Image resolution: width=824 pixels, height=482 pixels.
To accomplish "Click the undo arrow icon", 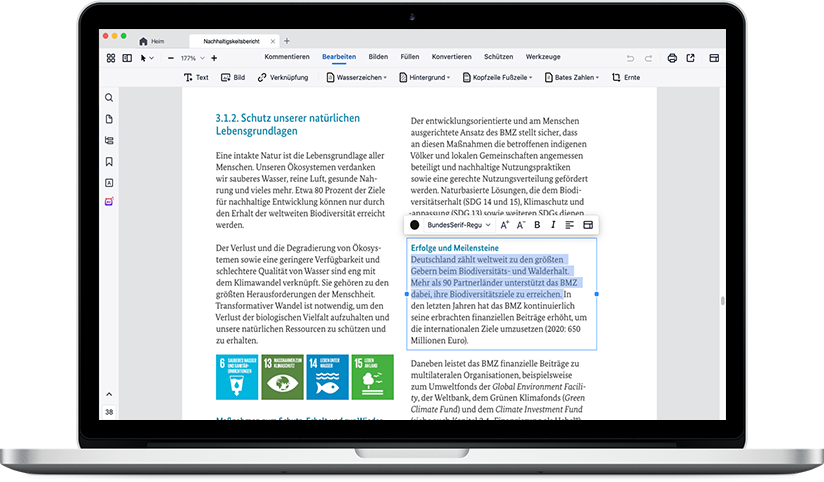I will [630, 58].
